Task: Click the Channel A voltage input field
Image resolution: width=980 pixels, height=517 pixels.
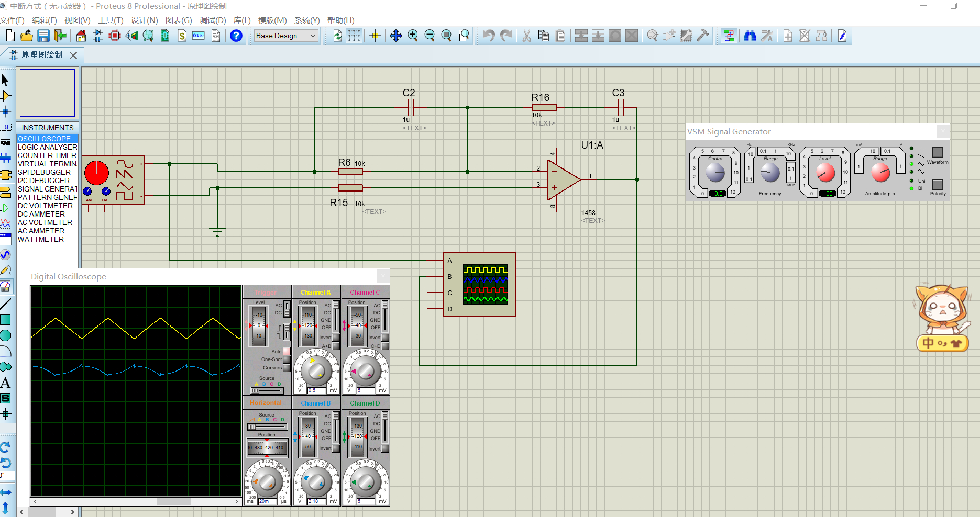Action: click(317, 390)
